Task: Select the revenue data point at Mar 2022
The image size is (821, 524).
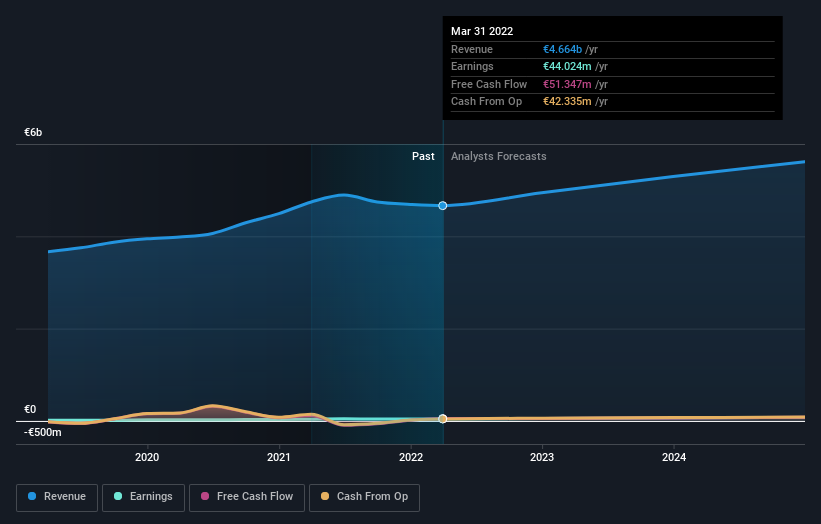Action: [443, 206]
